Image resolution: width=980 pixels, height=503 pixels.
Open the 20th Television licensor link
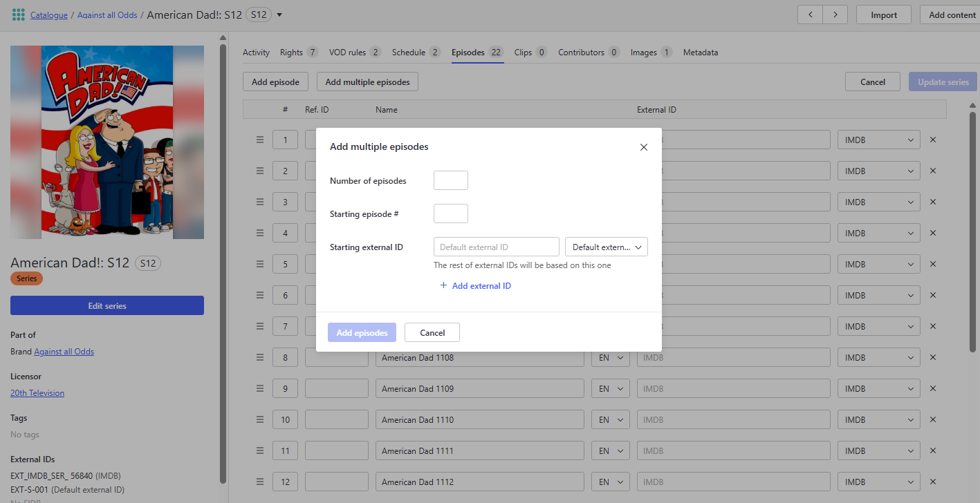coord(37,392)
